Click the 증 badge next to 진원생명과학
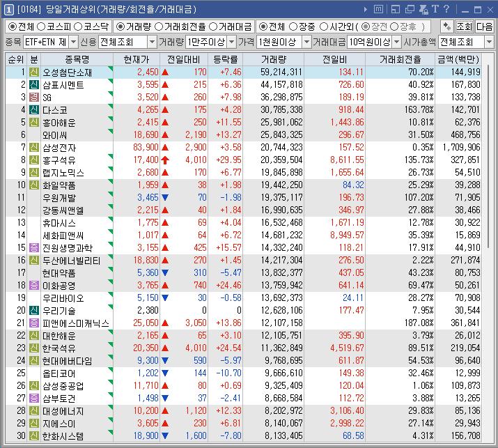This screenshot has height=448, width=498. click(x=34, y=247)
